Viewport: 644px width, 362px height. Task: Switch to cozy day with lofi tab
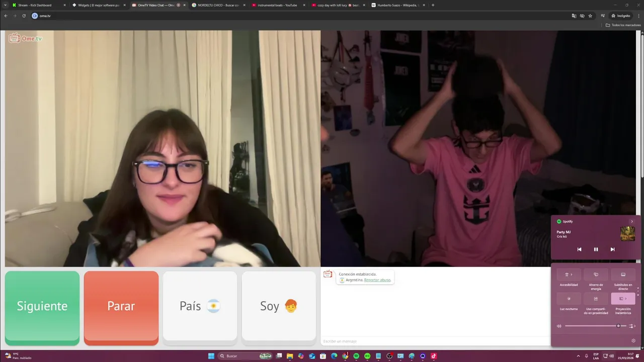coord(338,5)
